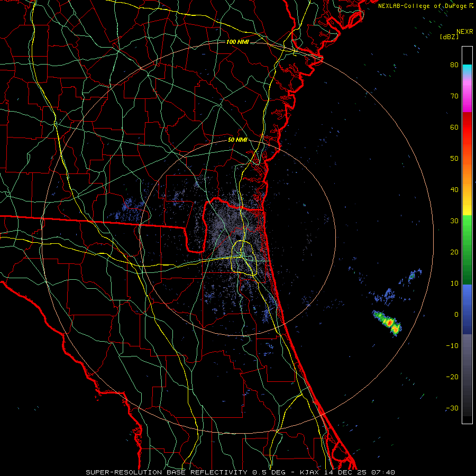Click the 14 DEC 25 date in the caption
Viewport: 476px width, 476px height.
point(346,472)
